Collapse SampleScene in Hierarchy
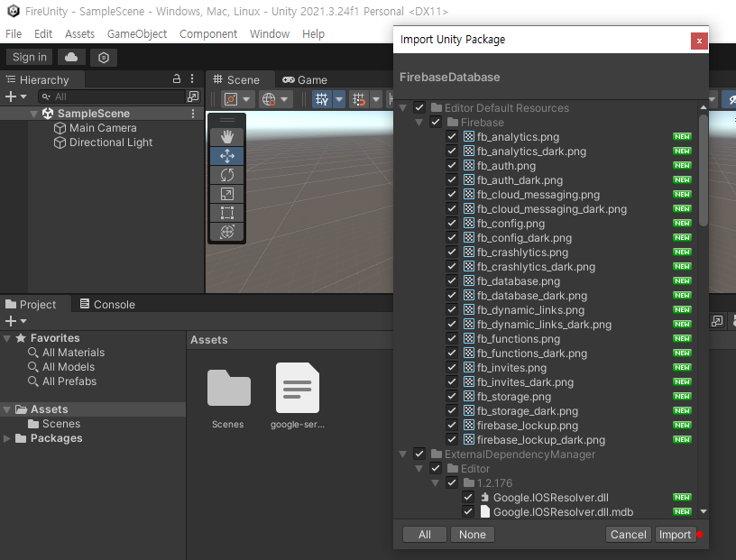Viewport: 736px width, 560px height. [x=33, y=114]
